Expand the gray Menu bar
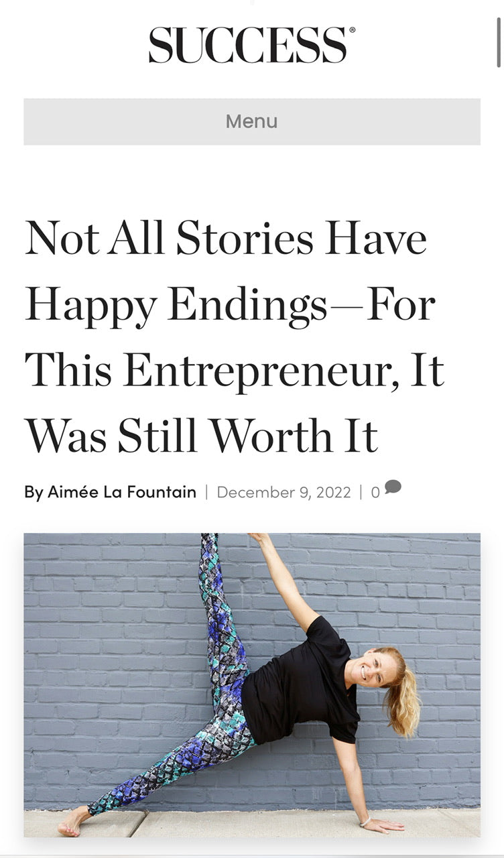This screenshot has width=504, height=858. (x=252, y=121)
